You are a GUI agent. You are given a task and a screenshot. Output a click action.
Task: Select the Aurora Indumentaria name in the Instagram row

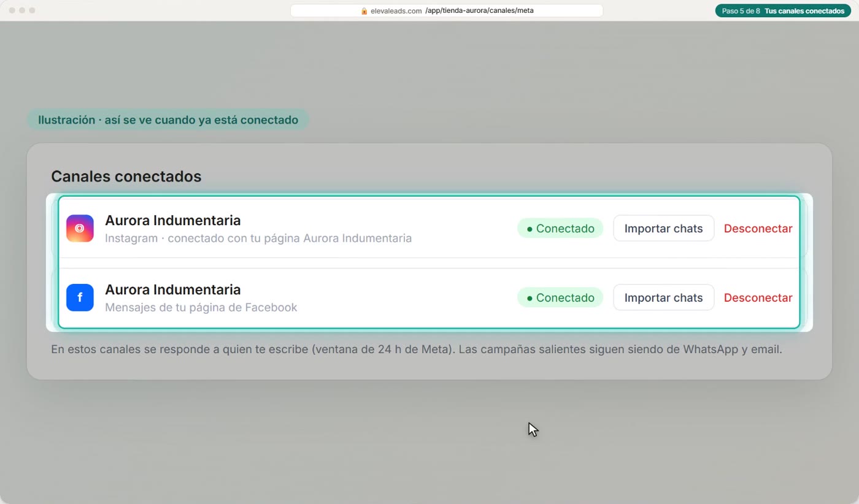(x=172, y=220)
